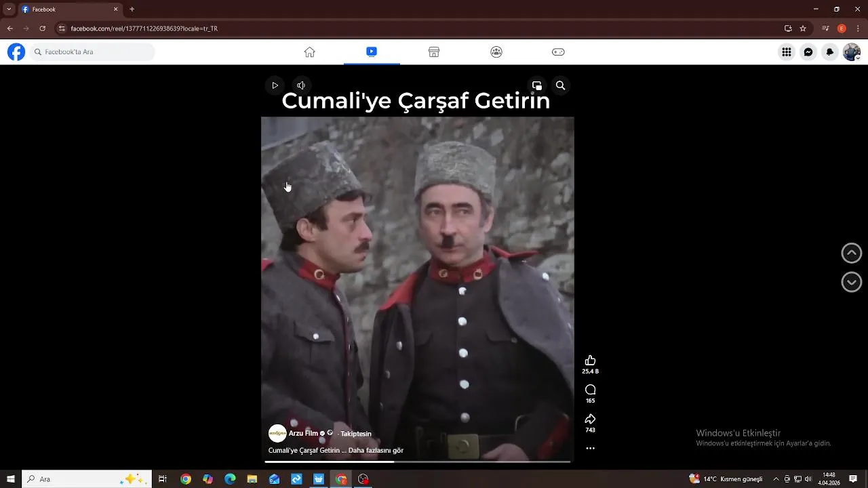This screenshot has height=488, width=868.
Task: Go to previous reel with up arrow
Action: click(852, 253)
